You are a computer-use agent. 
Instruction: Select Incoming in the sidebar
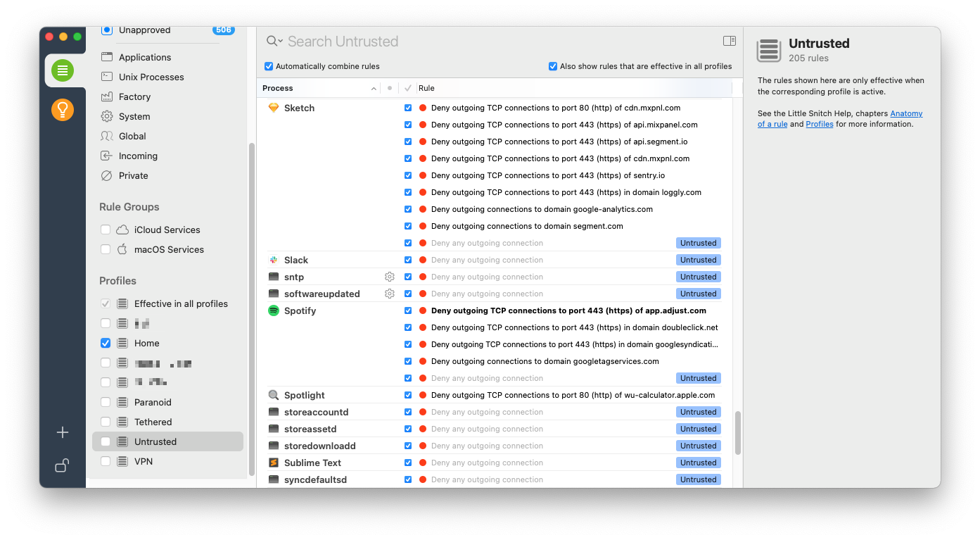138,156
